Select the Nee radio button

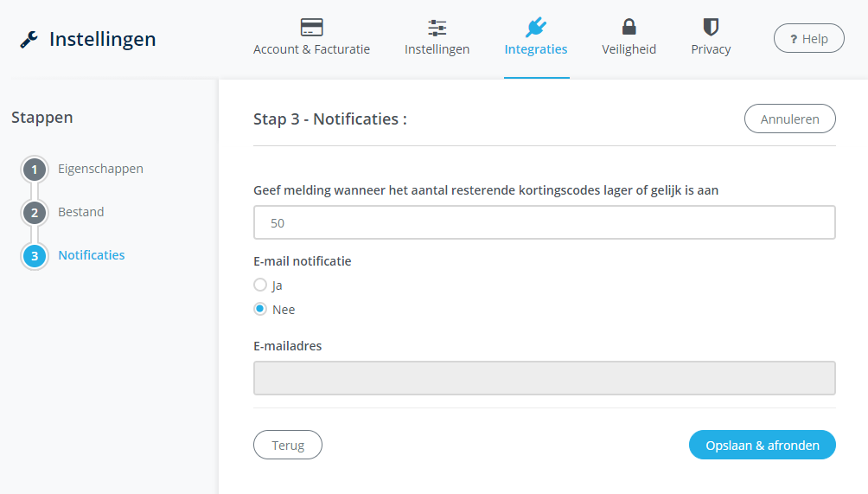(260, 309)
